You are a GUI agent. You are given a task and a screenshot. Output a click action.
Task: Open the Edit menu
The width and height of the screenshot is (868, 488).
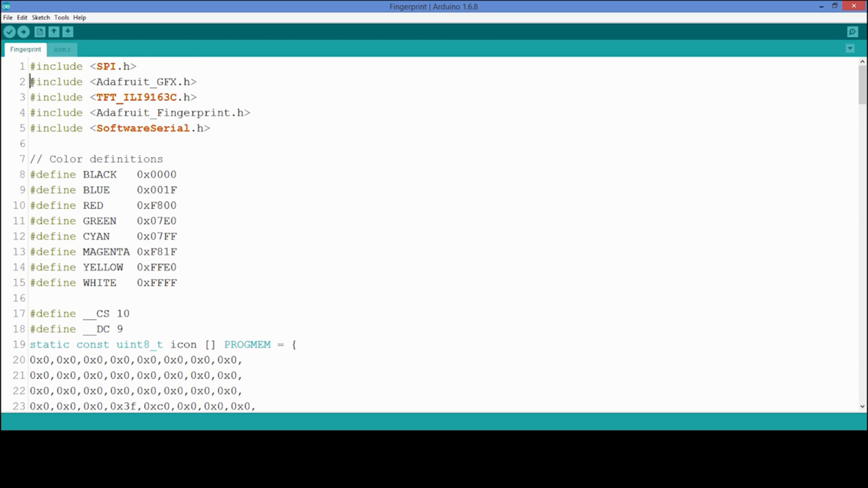(x=21, y=17)
